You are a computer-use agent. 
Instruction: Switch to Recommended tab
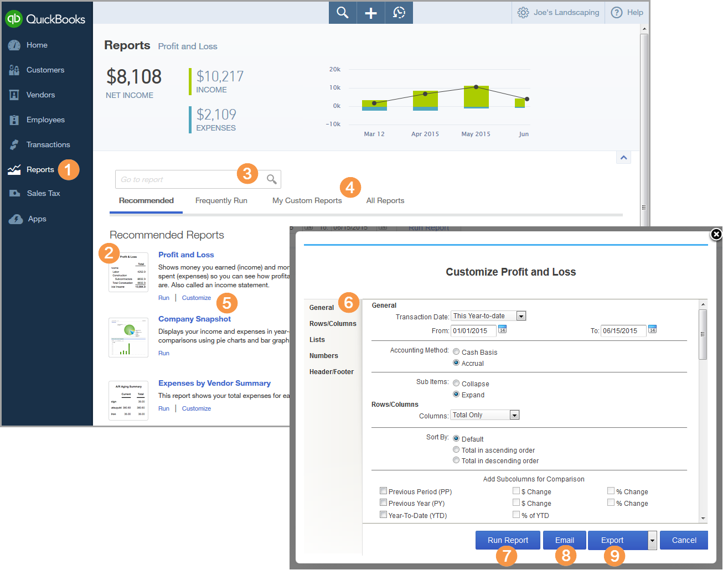coord(146,201)
